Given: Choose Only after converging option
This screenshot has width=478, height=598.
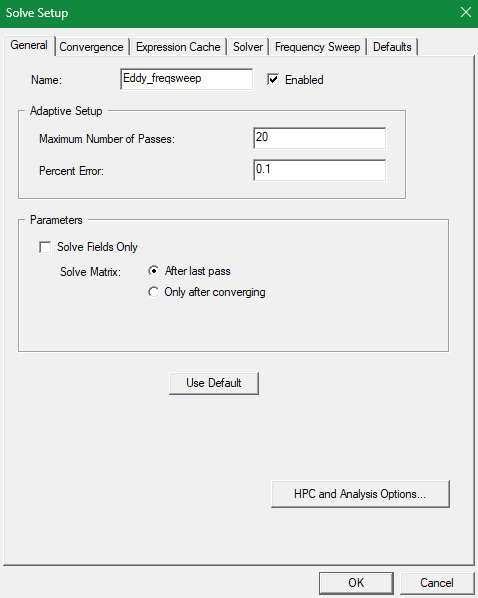Looking at the screenshot, I should [x=153, y=292].
